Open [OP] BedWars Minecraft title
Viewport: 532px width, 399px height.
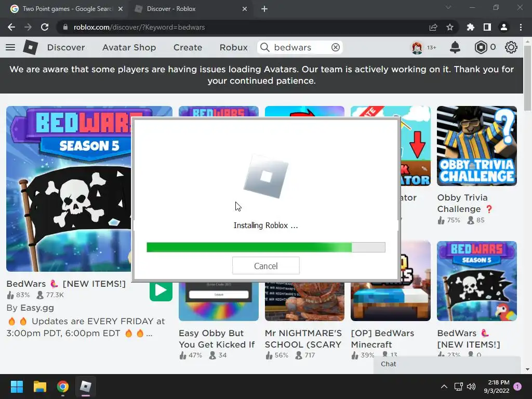pos(382,339)
